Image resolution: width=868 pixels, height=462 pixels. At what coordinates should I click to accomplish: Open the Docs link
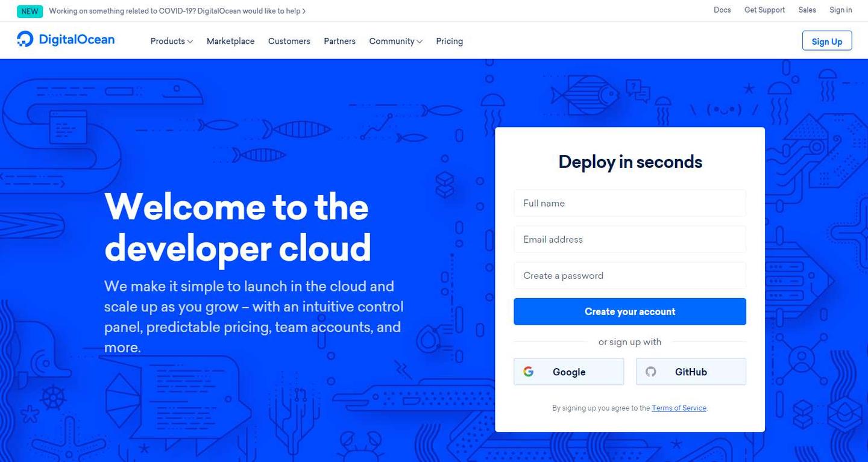tap(722, 10)
